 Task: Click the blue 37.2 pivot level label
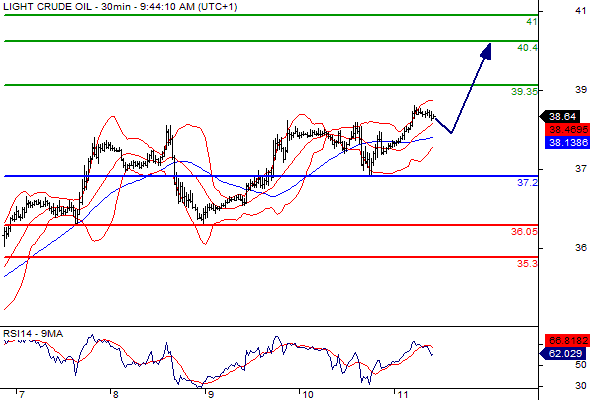(528, 183)
